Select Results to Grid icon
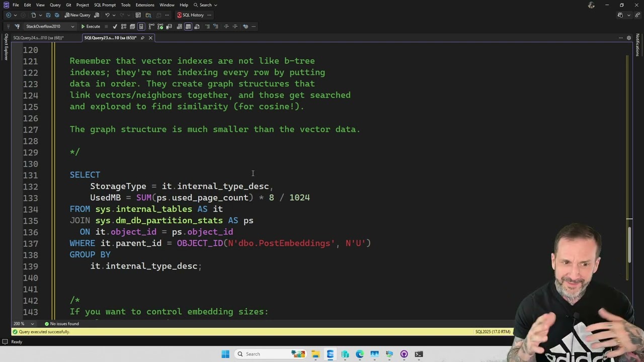 click(188, 26)
